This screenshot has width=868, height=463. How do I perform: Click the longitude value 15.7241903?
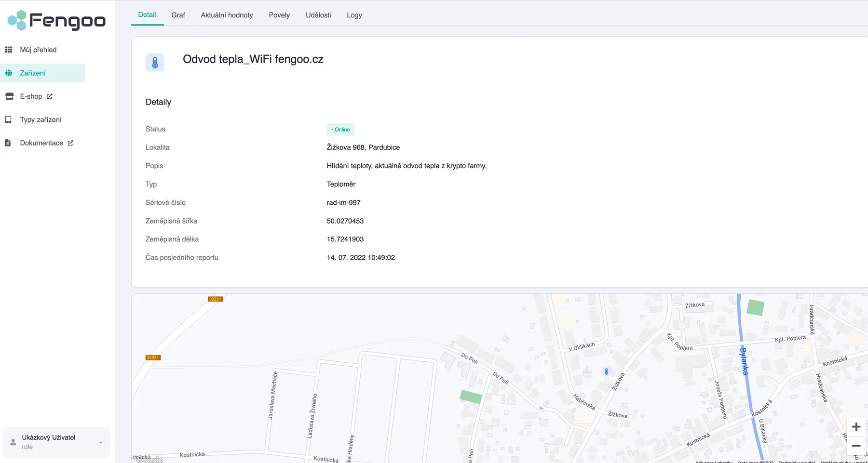pos(345,239)
